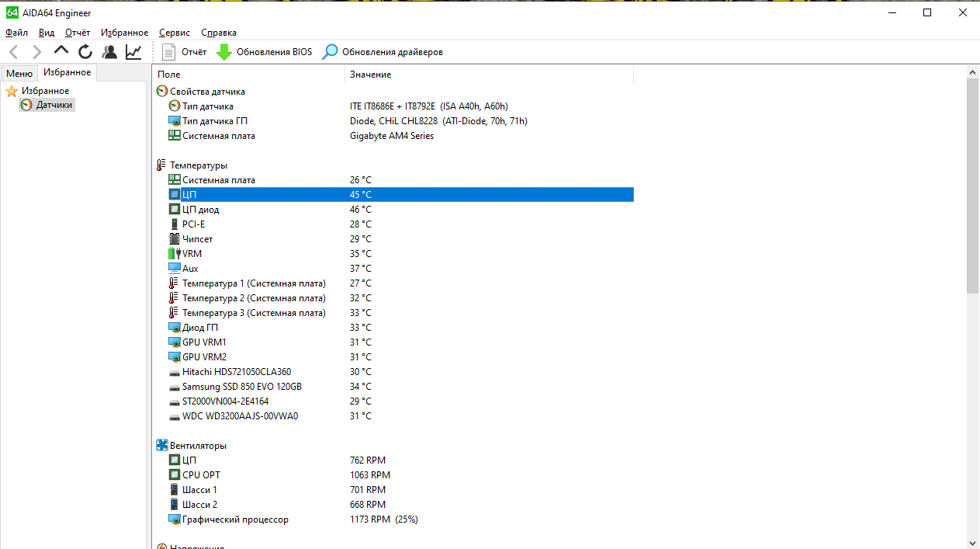Go up one level with the up arrow icon
Viewport: 980px width, 549px height.
click(61, 51)
